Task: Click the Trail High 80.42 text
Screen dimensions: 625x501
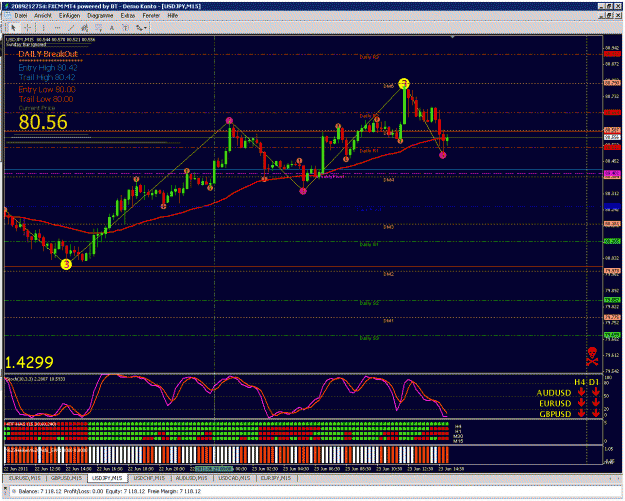Action: (47, 77)
